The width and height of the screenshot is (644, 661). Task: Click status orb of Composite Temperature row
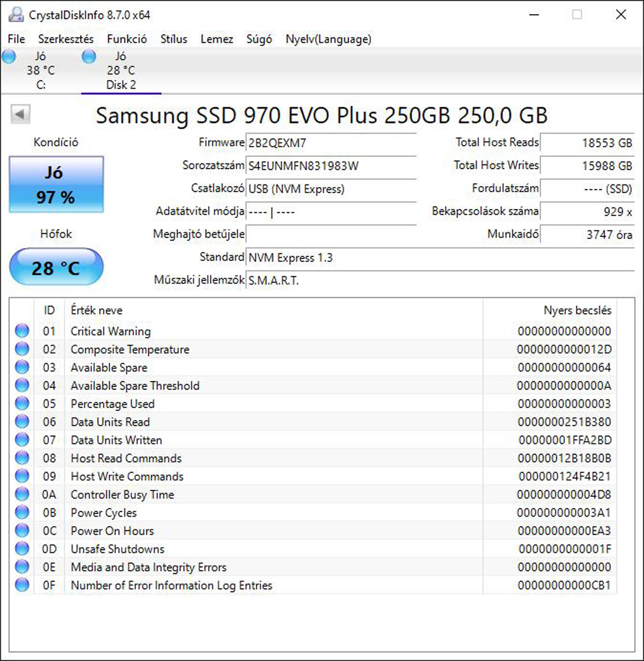pyautogui.click(x=22, y=349)
